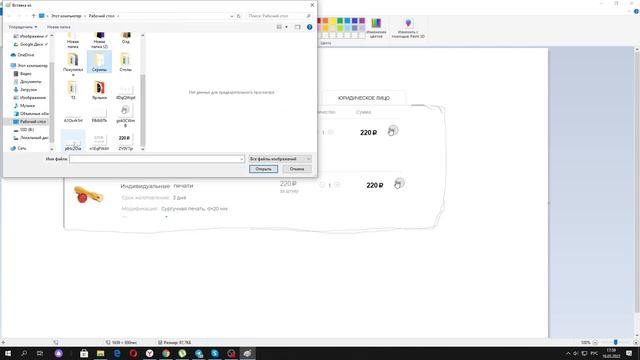The image size is (640, 360).
Task: Select Этот компьютер in the navigation tree
Action: click(x=29, y=65)
